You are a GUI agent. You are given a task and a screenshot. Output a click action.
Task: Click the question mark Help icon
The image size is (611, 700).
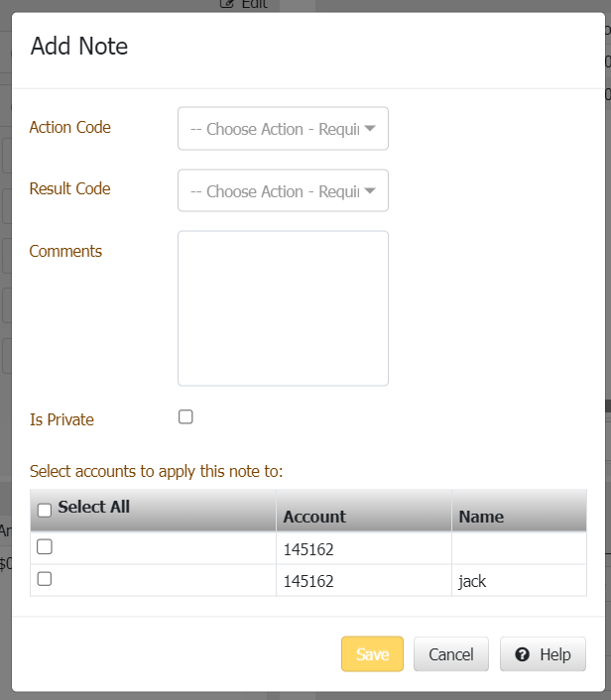pos(523,654)
